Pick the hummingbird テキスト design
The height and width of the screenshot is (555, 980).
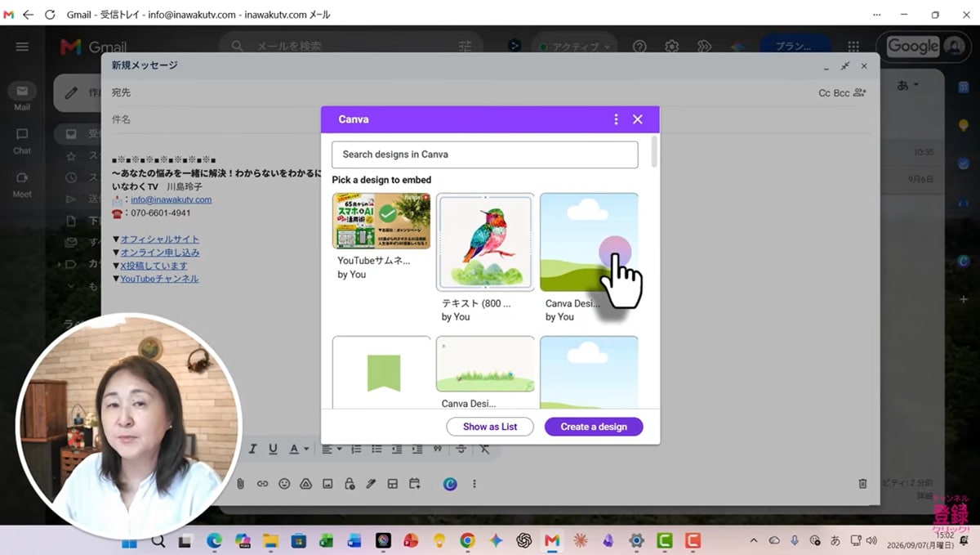click(x=485, y=242)
